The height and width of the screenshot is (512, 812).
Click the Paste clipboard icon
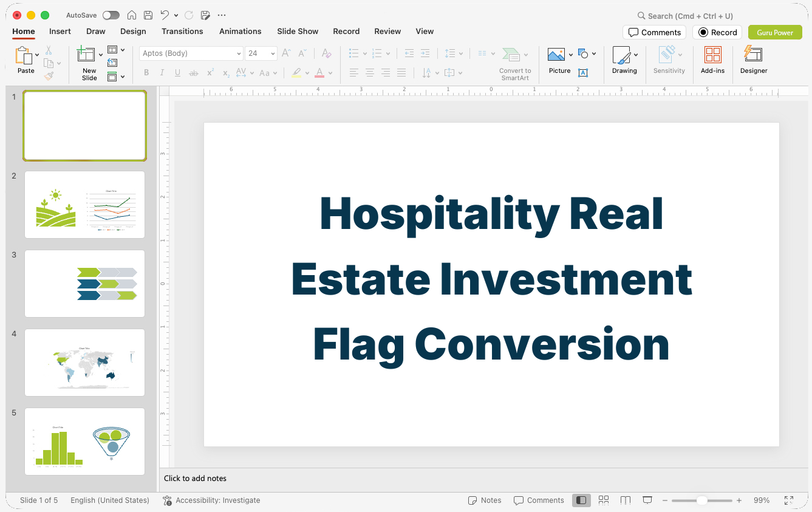pyautogui.click(x=24, y=56)
